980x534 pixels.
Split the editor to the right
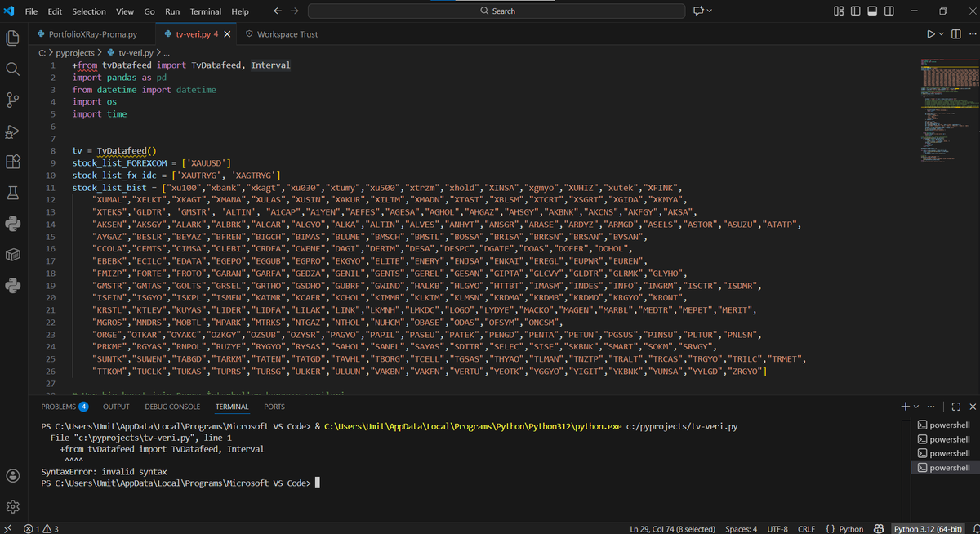tap(957, 34)
